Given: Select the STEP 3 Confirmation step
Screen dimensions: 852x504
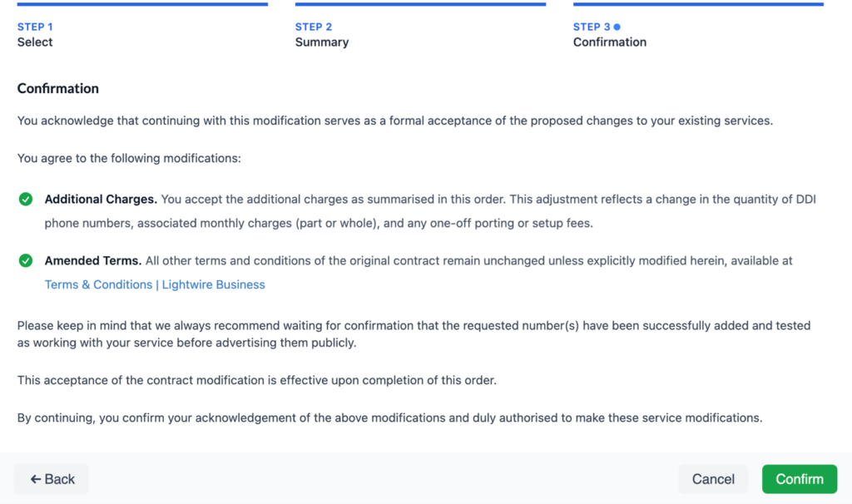Looking at the screenshot, I should coord(610,34).
